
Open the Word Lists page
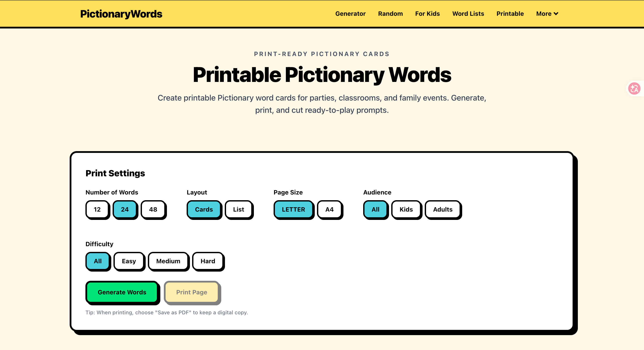pyautogui.click(x=468, y=14)
